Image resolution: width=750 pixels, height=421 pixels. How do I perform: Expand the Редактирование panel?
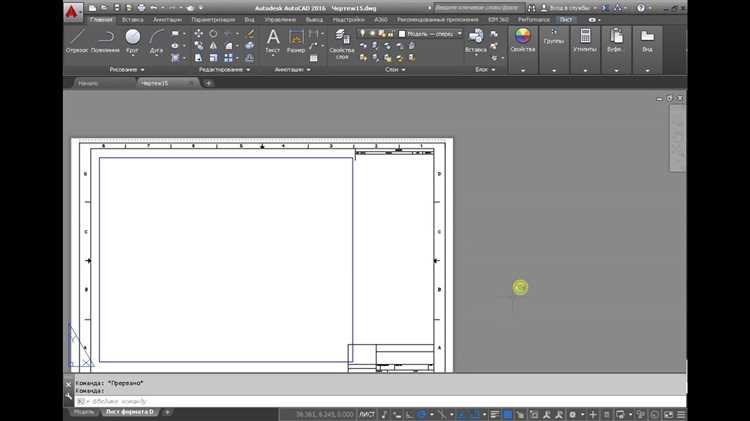click(x=225, y=69)
